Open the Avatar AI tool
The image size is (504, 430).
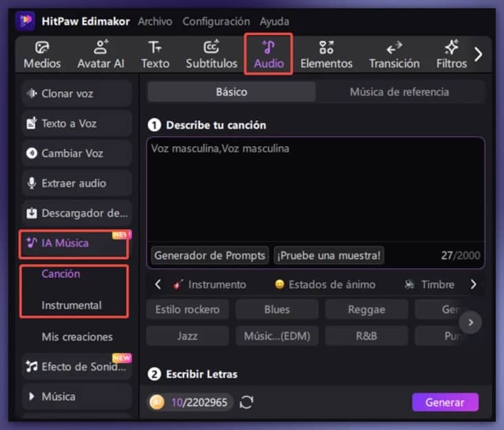[x=101, y=54]
